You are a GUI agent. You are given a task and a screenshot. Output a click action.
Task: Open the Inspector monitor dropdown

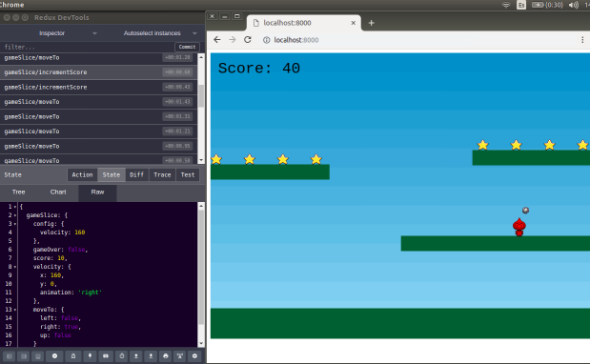click(x=68, y=33)
